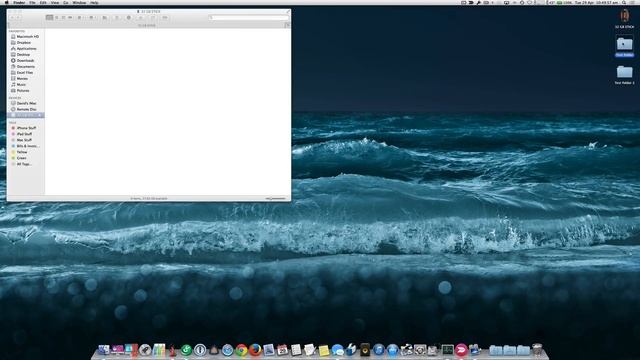Enter full screen using the Finder window's expand arrows

[288, 11]
